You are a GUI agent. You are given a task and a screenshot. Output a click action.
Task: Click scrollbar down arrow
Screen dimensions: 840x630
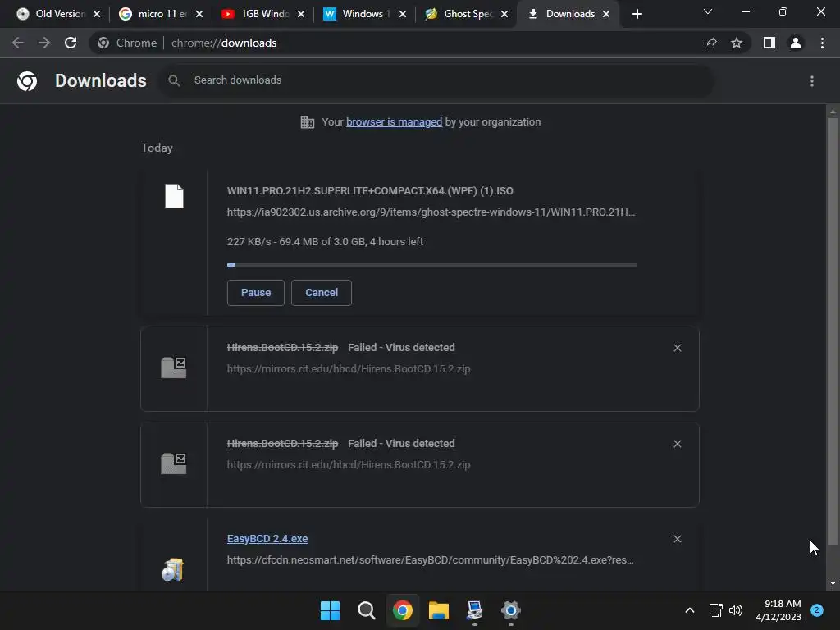tap(833, 583)
